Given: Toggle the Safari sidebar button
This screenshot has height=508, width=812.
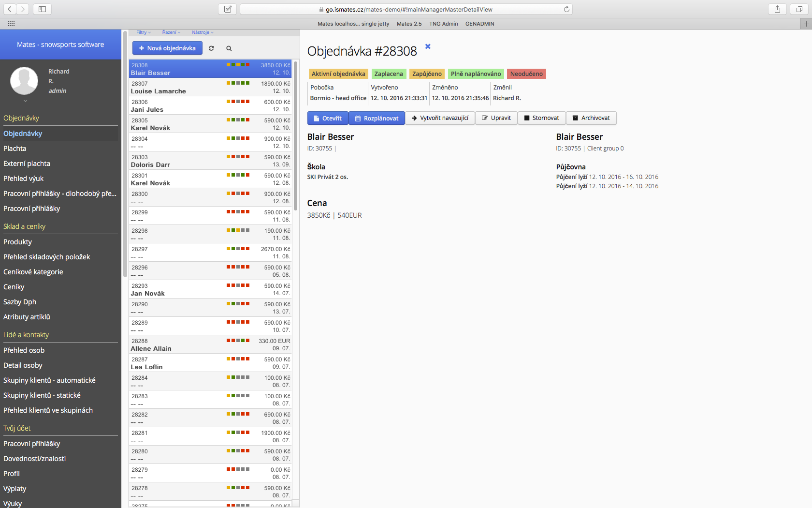Looking at the screenshot, I should point(42,9).
